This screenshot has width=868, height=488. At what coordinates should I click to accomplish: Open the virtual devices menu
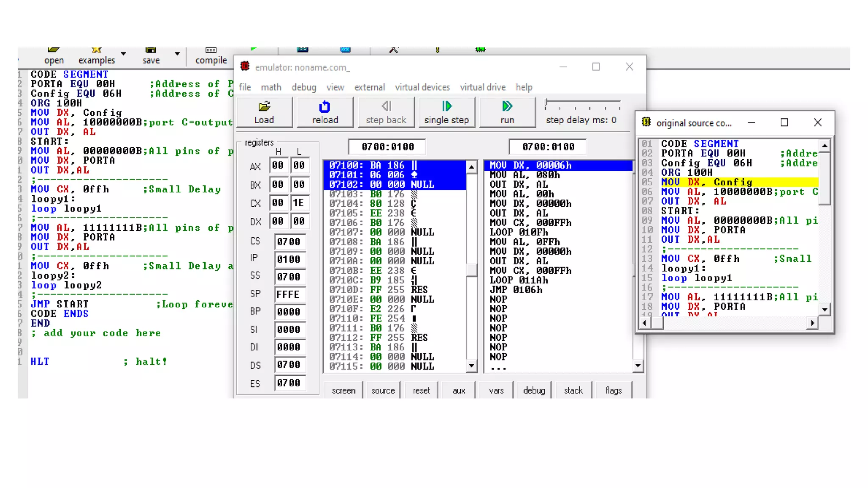click(x=422, y=87)
